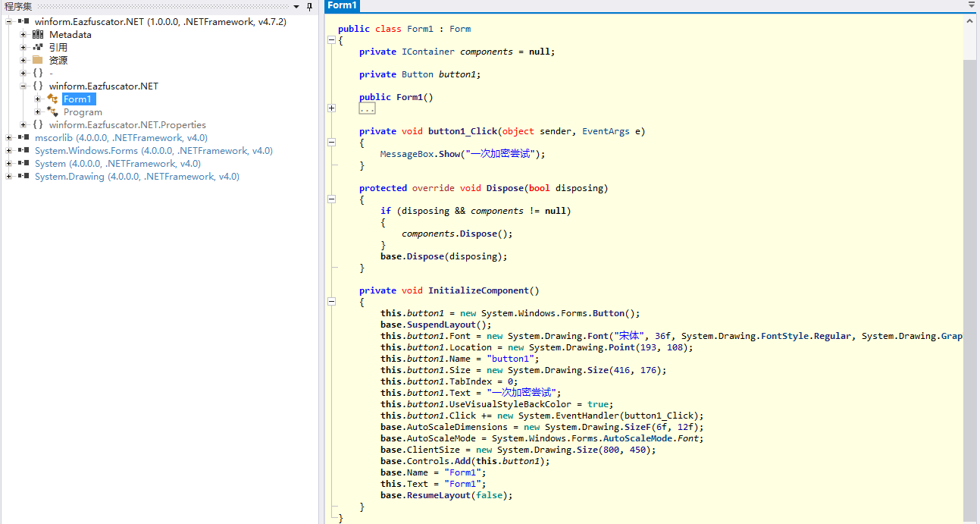Collapse the Dispose method code block
This screenshot has height=524, width=980.
click(x=331, y=199)
